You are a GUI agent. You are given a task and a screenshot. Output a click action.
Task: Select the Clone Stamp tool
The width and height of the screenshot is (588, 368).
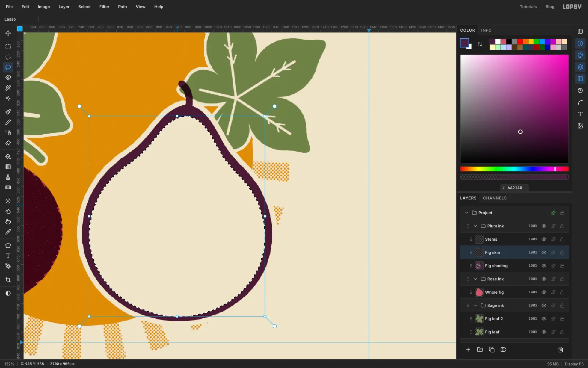[x=8, y=177]
